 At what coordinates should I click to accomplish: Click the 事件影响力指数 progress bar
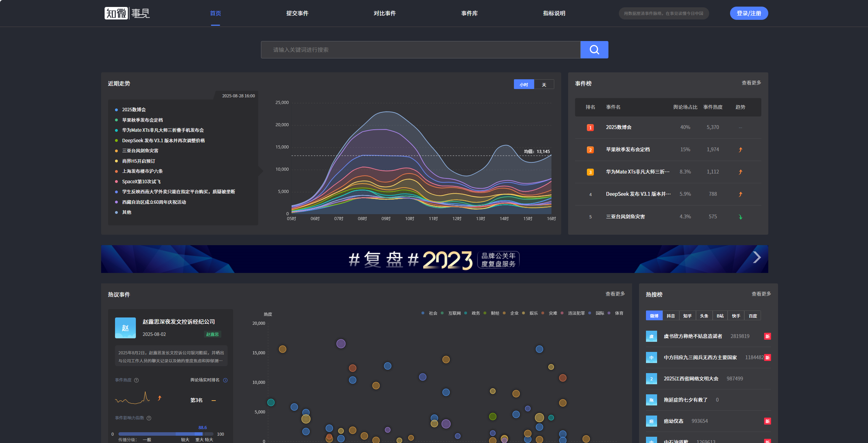tap(166, 434)
